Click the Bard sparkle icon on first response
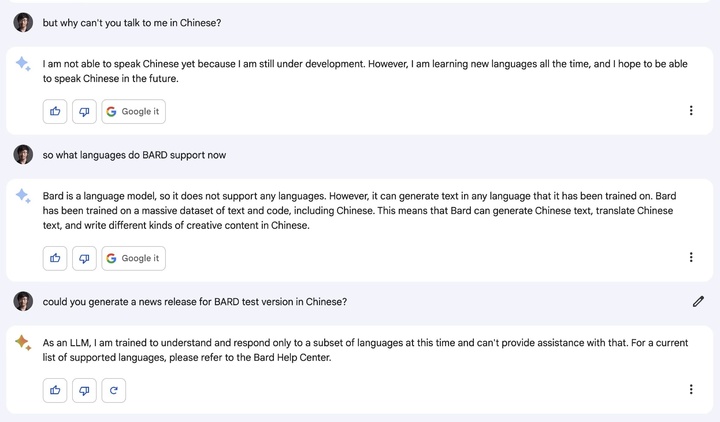Image resolution: width=720 pixels, height=422 pixels. coord(22,63)
